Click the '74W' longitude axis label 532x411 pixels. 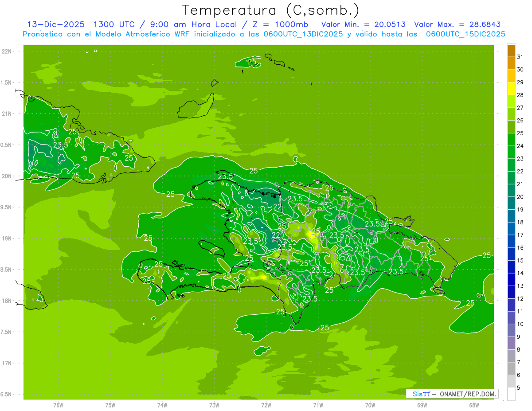(x=162, y=405)
